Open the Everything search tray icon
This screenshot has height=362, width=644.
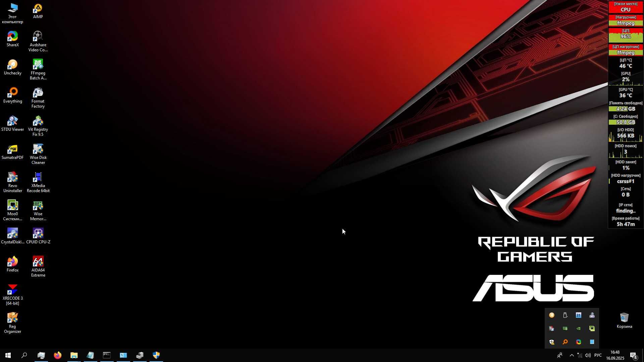(x=565, y=342)
